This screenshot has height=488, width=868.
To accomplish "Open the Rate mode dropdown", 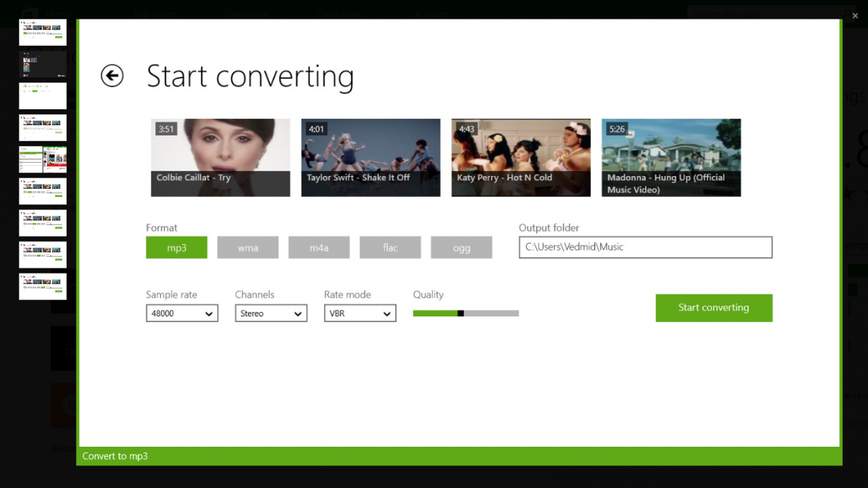I will click(x=360, y=314).
